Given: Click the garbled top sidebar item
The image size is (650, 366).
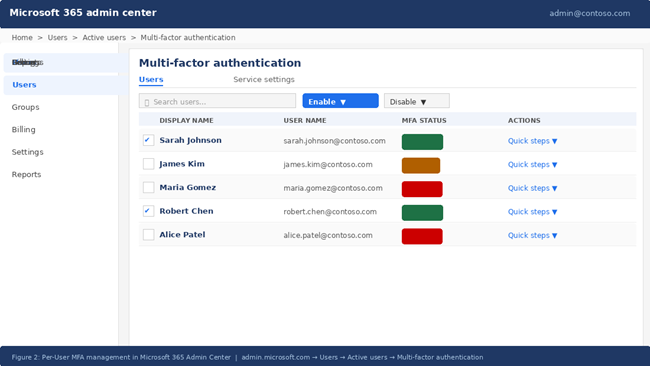Looking at the screenshot, I should pyautogui.click(x=66, y=63).
